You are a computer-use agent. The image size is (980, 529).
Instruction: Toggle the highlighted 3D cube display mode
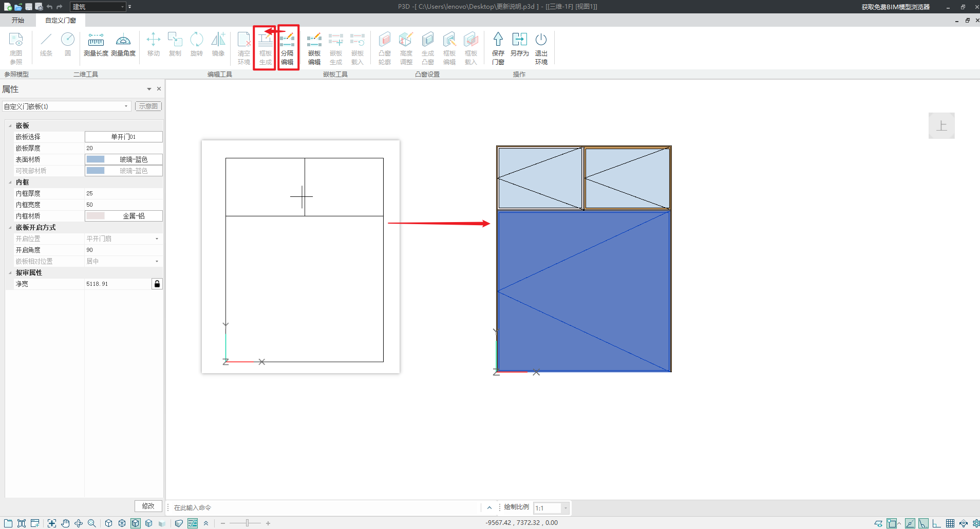click(x=135, y=523)
